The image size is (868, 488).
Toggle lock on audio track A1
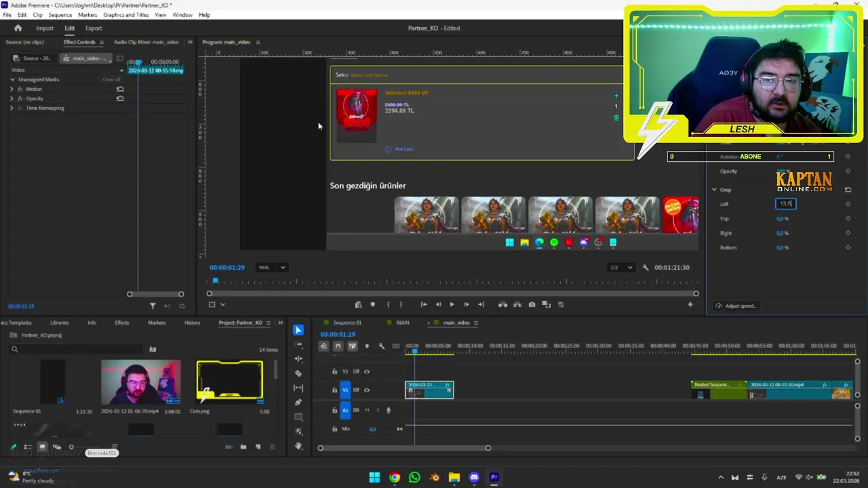click(x=334, y=410)
